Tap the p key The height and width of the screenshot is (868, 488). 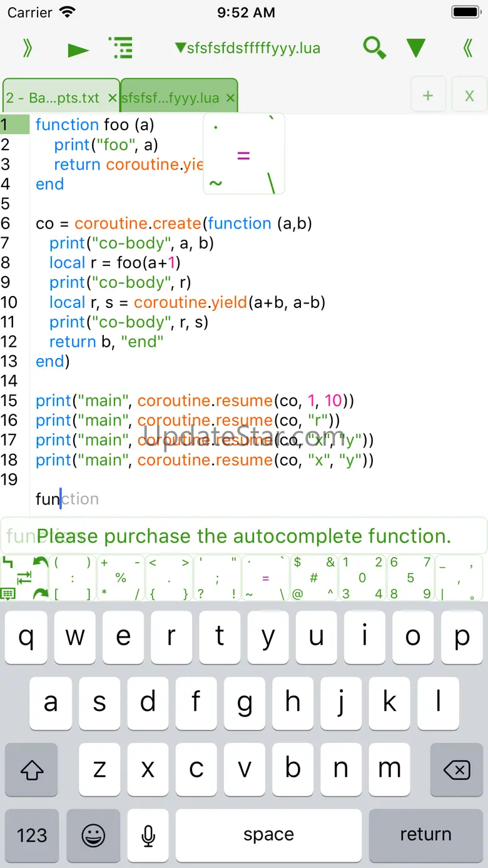462,636
